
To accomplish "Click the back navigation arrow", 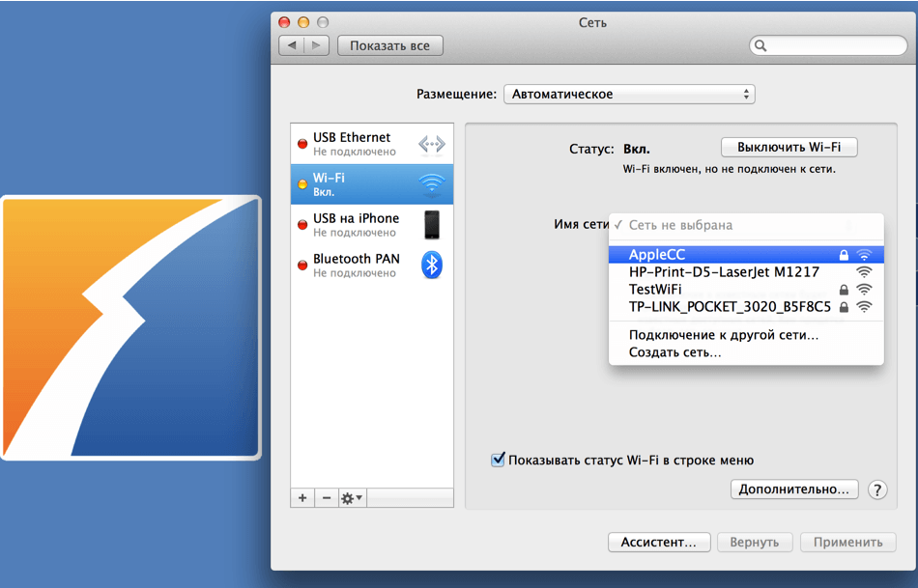I will click(291, 45).
